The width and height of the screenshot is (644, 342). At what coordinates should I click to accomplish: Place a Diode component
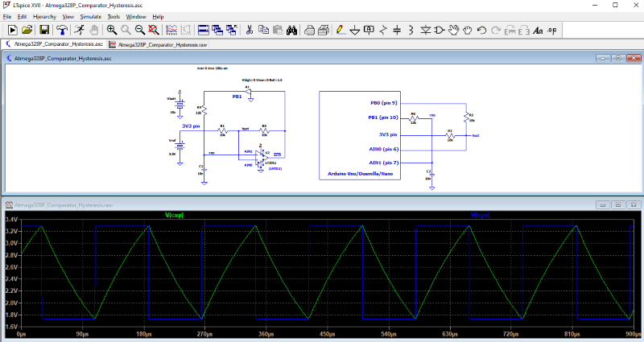(426, 30)
